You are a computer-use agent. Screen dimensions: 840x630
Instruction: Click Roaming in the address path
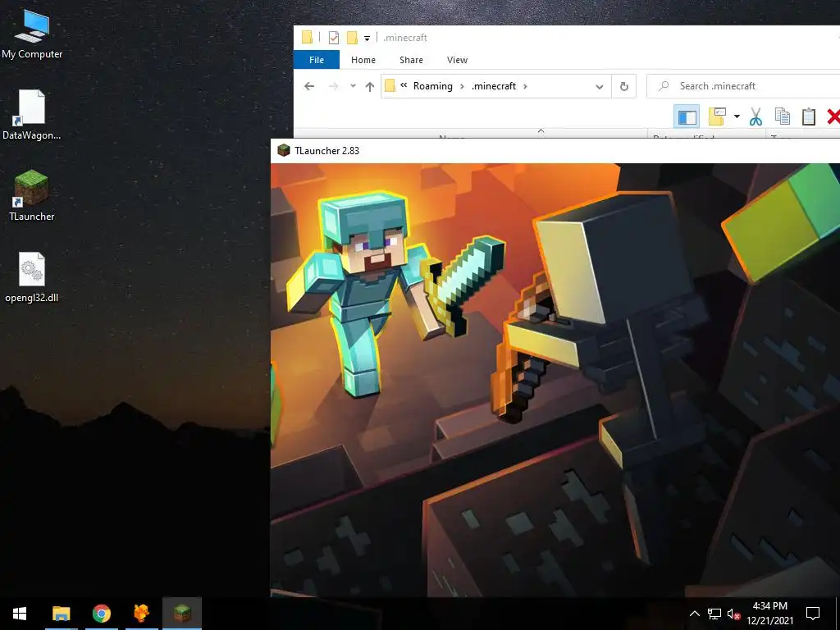[x=433, y=86]
